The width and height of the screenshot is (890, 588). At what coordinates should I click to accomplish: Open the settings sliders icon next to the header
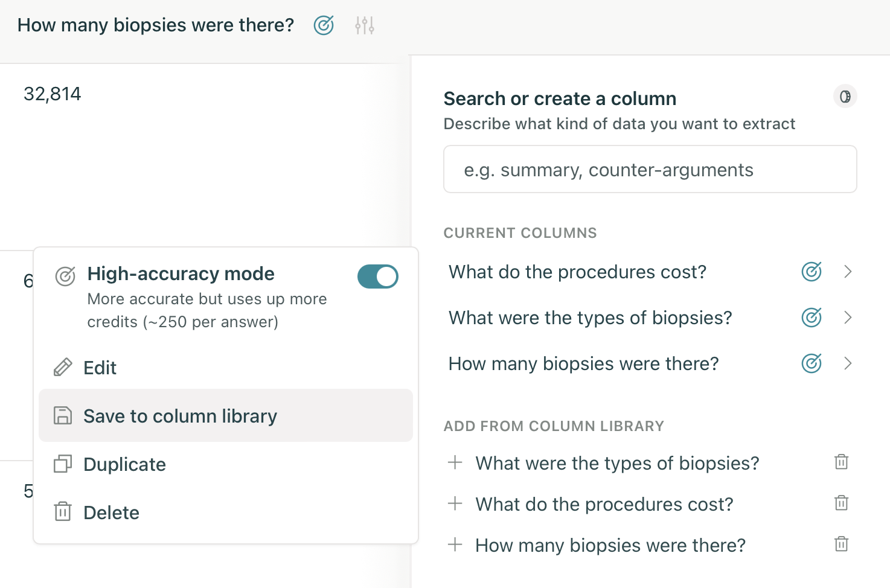click(364, 25)
